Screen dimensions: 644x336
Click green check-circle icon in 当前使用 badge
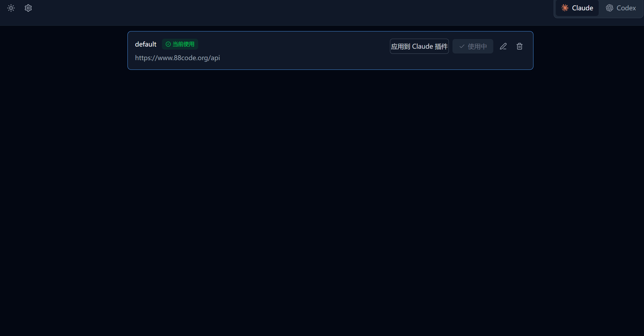click(168, 44)
